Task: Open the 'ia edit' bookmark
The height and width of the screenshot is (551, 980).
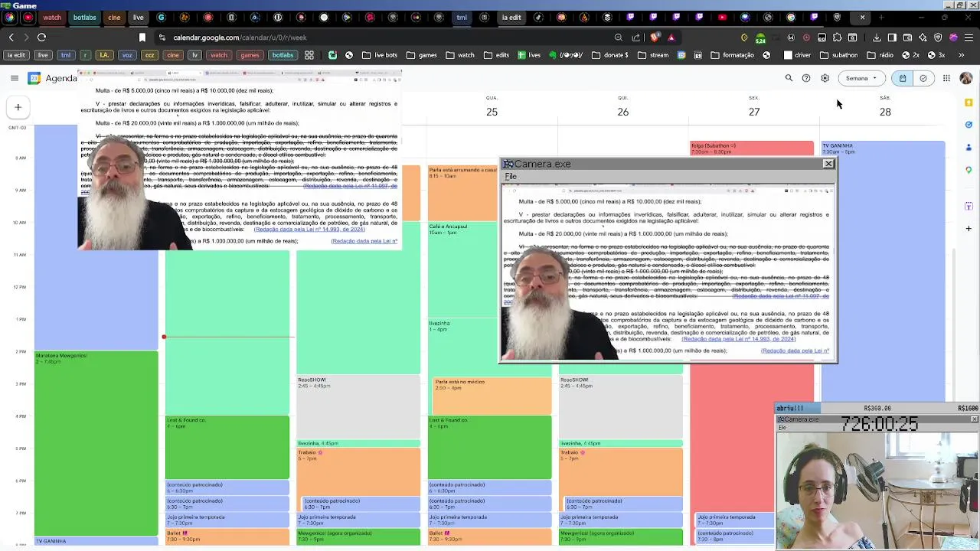Action: pyautogui.click(x=16, y=55)
